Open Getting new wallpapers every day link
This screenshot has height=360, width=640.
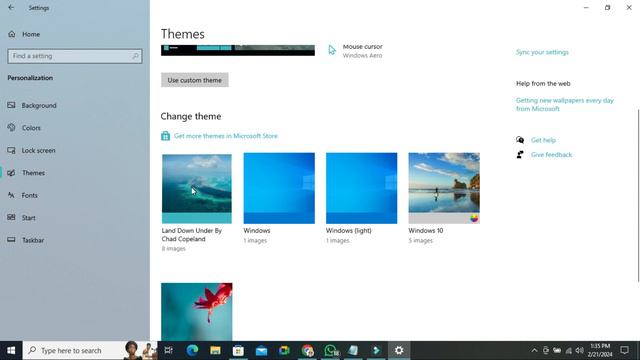click(564, 104)
